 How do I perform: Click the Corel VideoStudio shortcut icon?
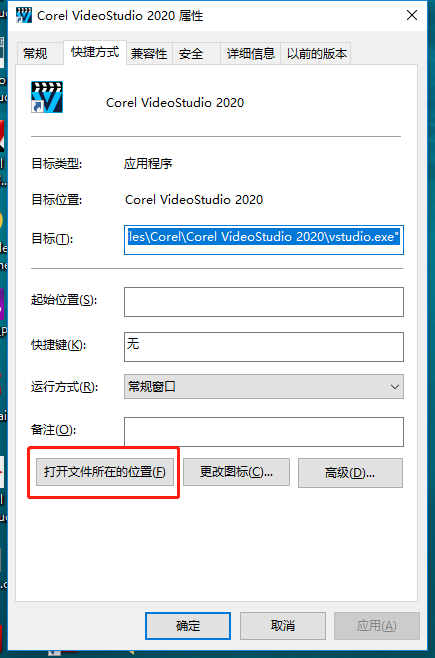click(x=47, y=97)
